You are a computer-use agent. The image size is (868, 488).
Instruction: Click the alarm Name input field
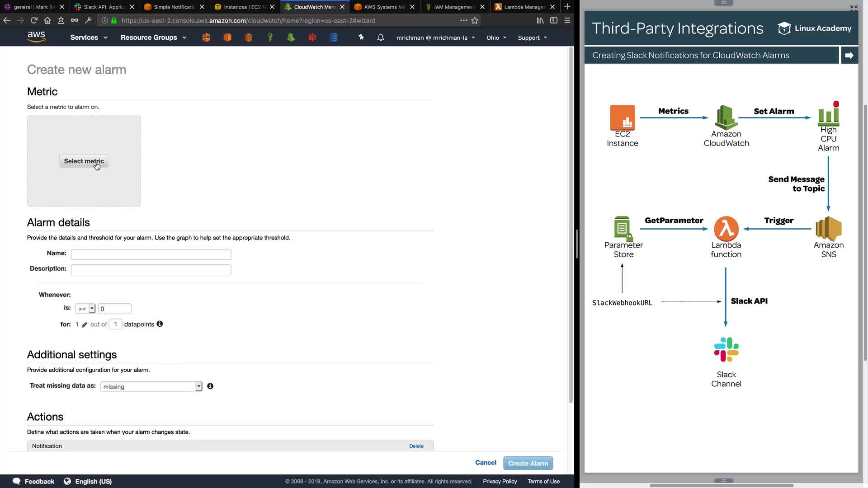[151, 254]
